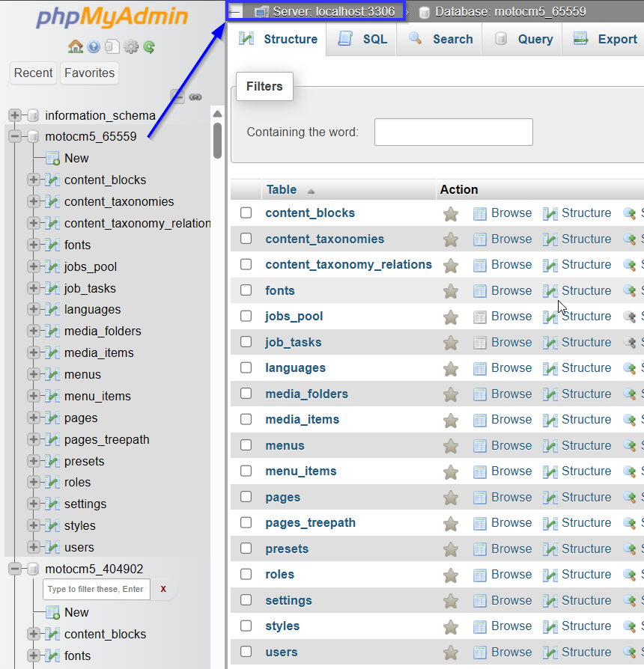
Task: Tick the media_items table checkbox
Action: coord(246,419)
